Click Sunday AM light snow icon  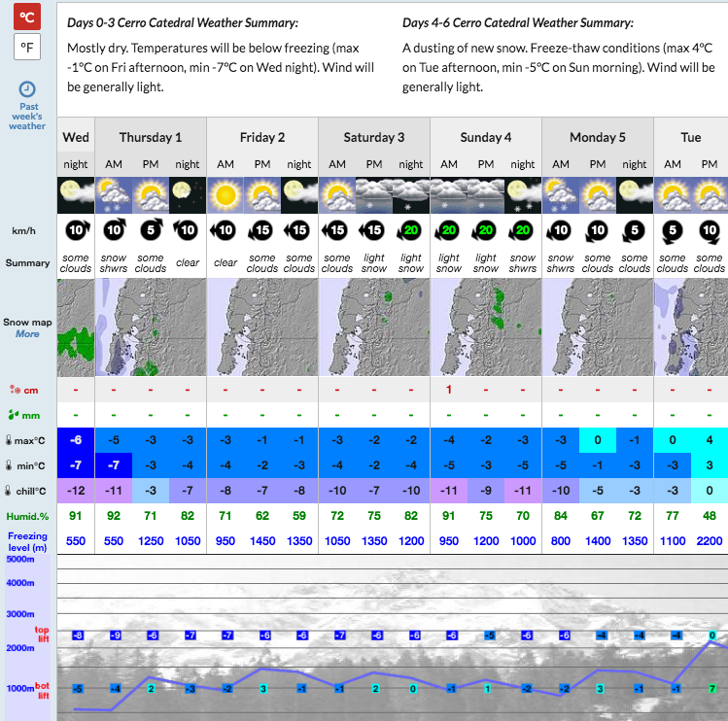pyautogui.click(x=449, y=195)
